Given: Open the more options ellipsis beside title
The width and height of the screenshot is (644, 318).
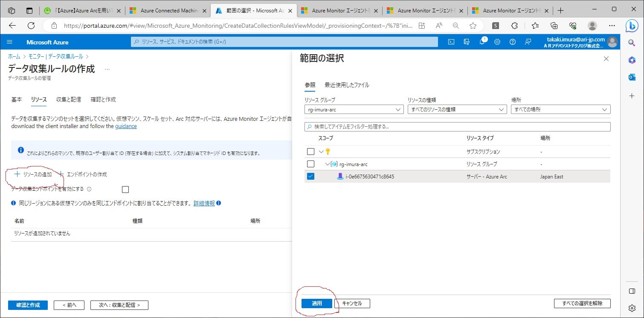Looking at the screenshot, I should [107, 69].
